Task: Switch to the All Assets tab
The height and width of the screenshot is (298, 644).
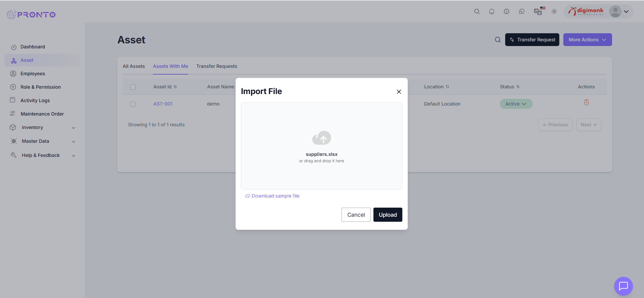Action: [x=134, y=66]
